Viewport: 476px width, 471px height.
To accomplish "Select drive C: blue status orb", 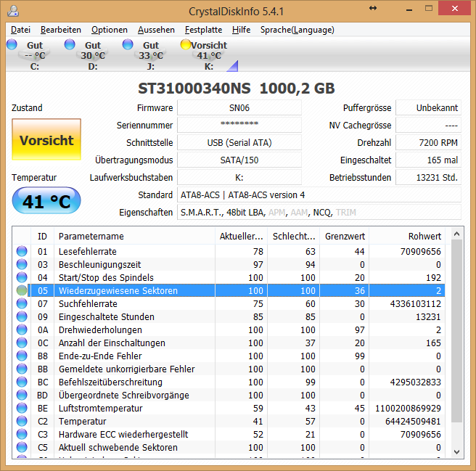I will [x=12, y=44].
